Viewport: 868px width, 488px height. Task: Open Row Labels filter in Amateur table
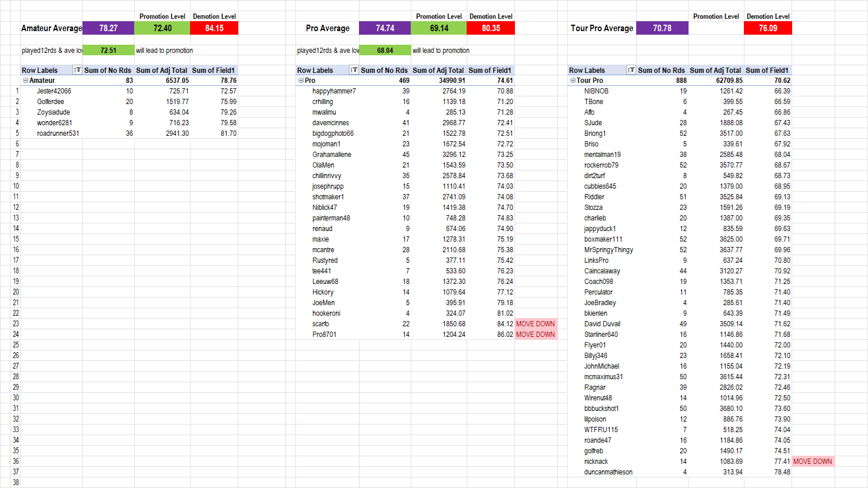[x=77, y=70]
